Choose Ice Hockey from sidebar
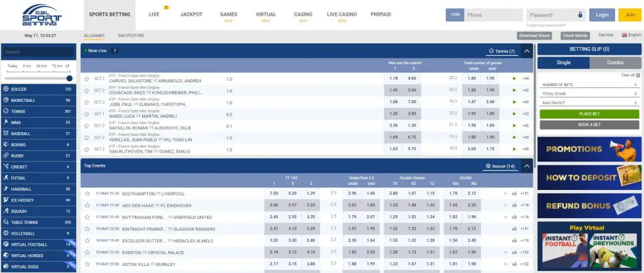The width and height of the screenshot is (644, 273). 38,200
